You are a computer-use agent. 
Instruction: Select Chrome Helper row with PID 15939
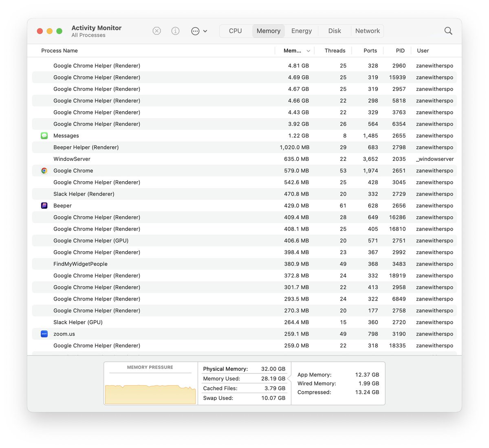click(x=244, y=77)
